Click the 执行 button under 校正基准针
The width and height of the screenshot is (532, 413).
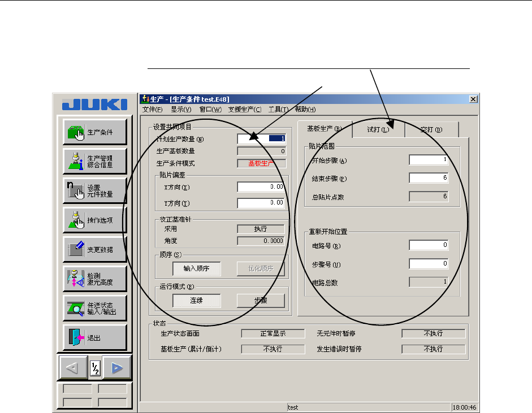[x=261, y=229]
